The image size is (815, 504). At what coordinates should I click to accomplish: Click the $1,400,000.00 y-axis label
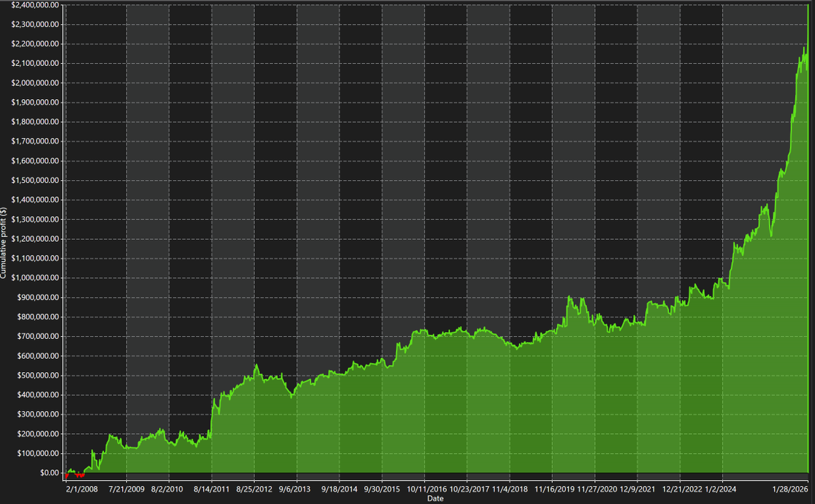[33, 200]
